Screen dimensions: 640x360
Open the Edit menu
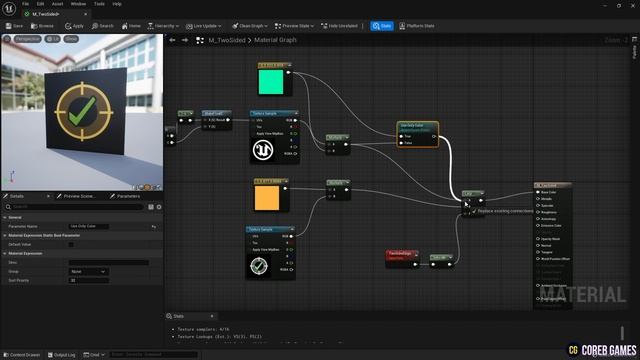coord(40,4)
